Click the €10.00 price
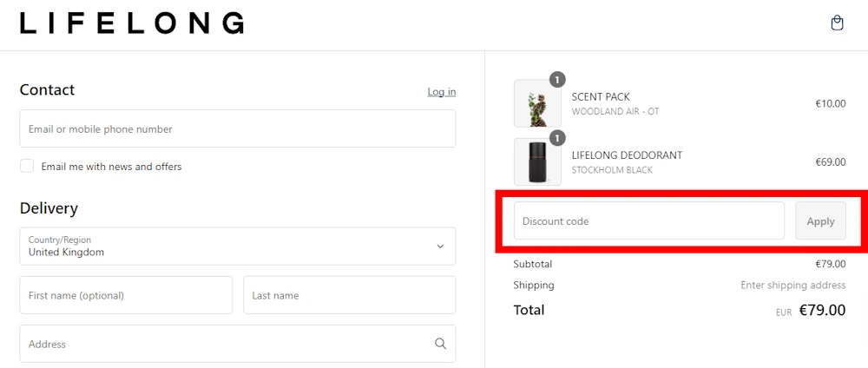 (x=831, y=103)
